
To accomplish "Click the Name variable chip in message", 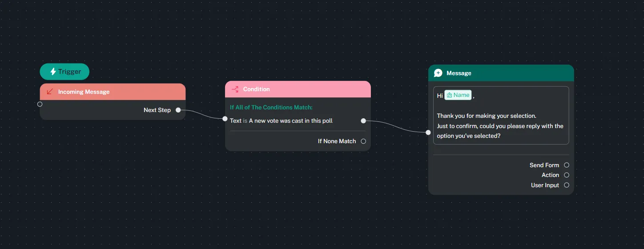I will click(458, 95).
